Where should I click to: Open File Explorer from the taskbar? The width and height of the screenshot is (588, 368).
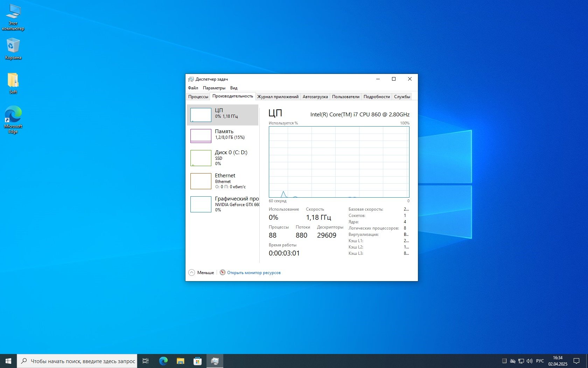click(180, 361)
